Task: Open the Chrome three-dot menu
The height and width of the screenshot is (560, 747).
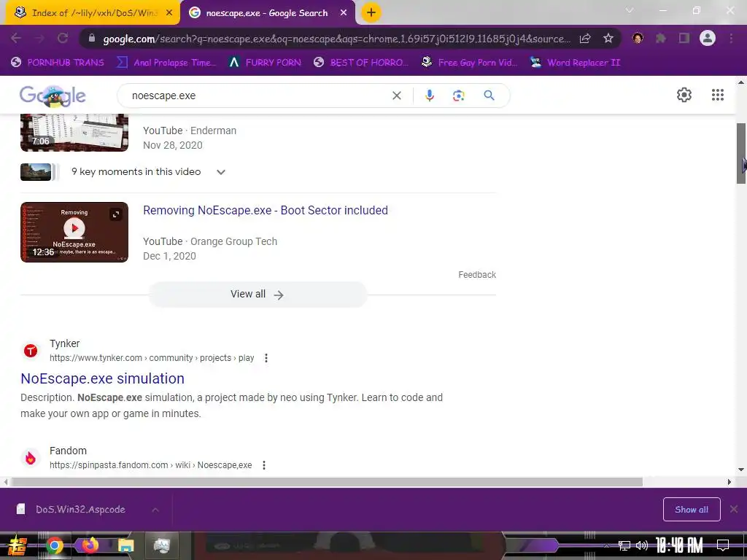Action: [x=731, y=39]
